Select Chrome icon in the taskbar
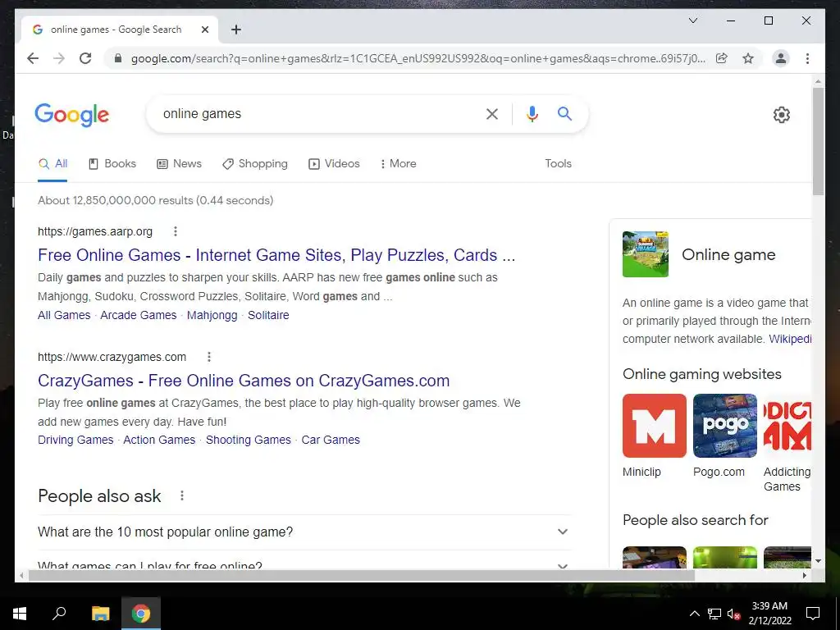The width and height of the screenshot is (840, 630). pyautogui.click(x=141, y=614)
